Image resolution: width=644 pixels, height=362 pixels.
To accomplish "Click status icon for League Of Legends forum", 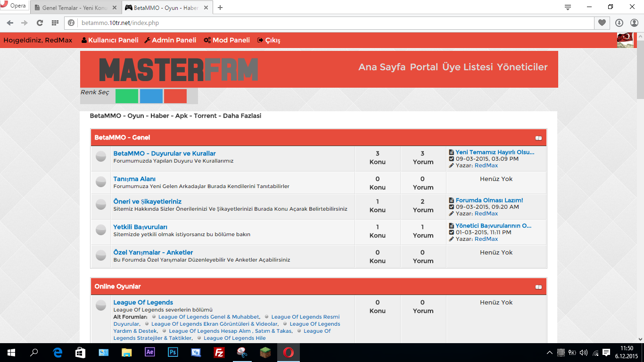I will click(101, 305).
